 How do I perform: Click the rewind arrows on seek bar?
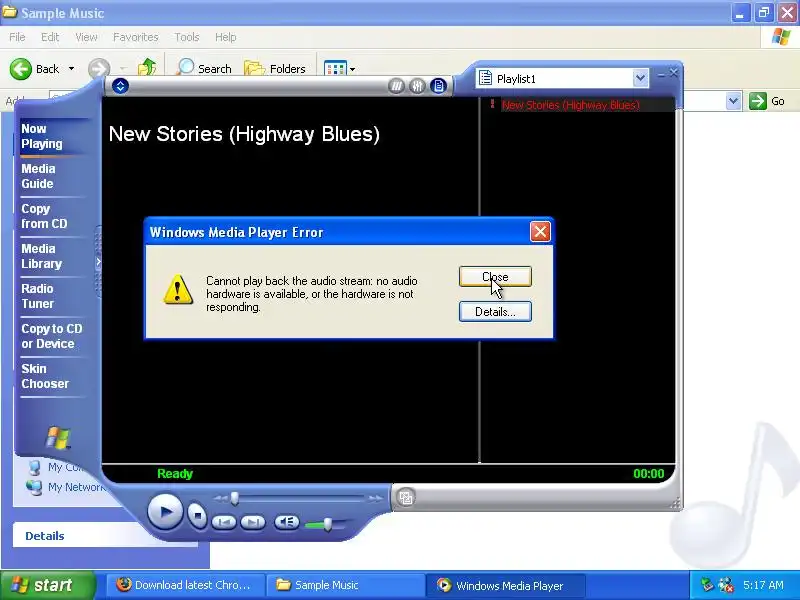pos(220,498)
